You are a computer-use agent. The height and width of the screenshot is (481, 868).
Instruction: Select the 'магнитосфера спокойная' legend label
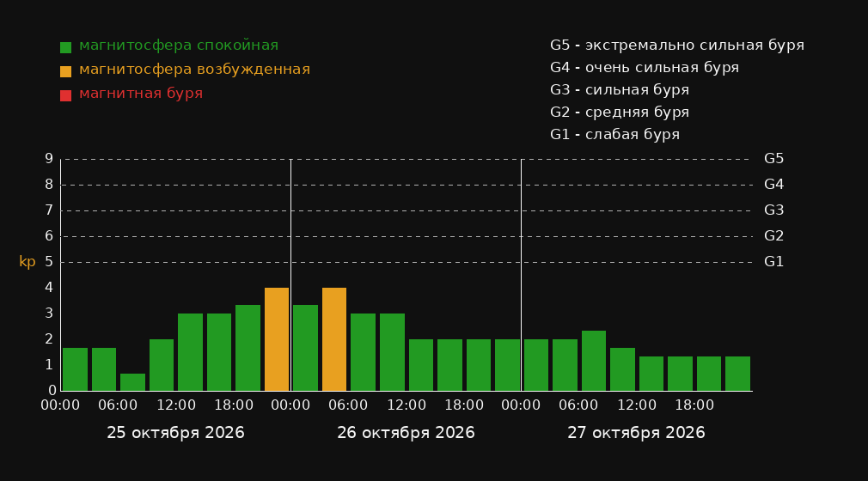(x=179, y=46)
